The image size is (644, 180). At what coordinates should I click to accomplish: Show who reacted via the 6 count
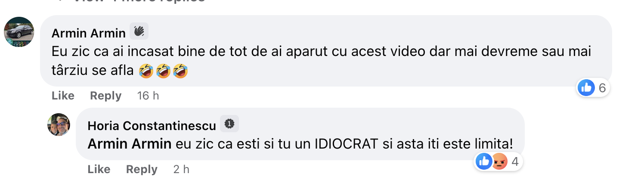602,88
